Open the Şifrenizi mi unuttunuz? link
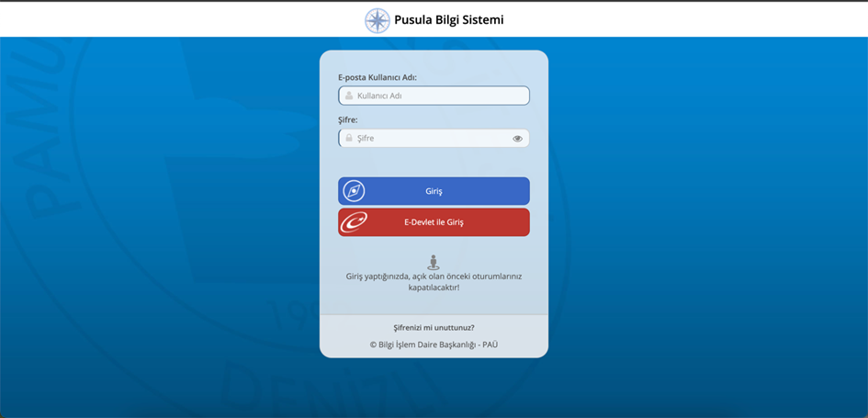The height and width of the screenshot is (418, 868). [x=434, y=327]
